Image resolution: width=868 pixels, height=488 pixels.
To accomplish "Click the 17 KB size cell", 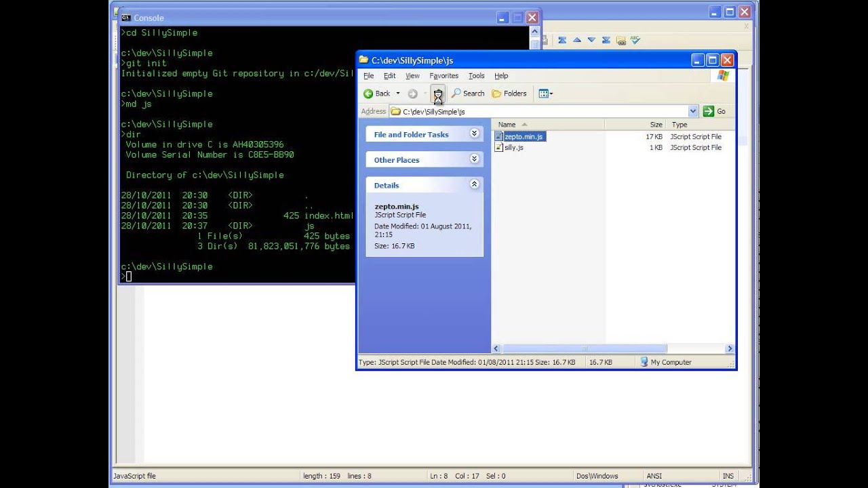I will pos(654,137).
